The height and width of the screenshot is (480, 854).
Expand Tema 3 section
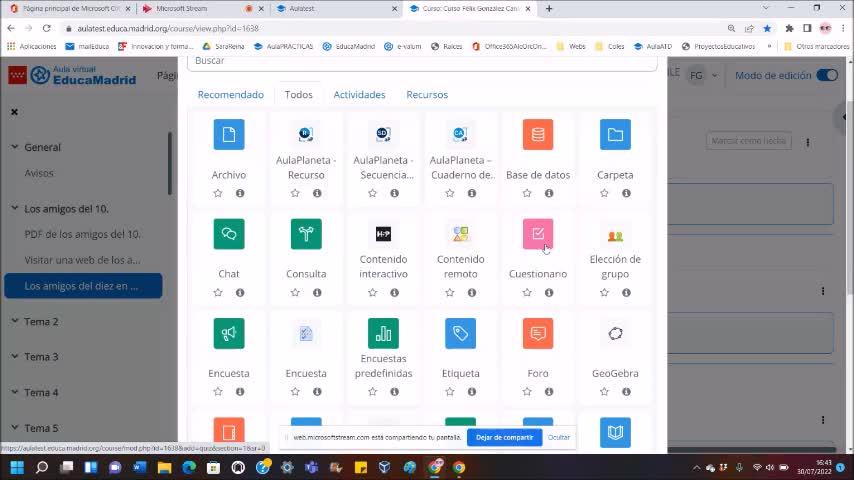click(15, 356)
